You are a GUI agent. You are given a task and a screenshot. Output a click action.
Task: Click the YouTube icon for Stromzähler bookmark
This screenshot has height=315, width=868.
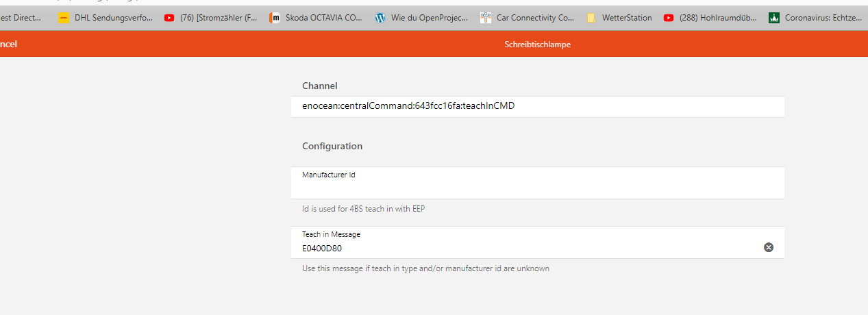(x=169, y=18)
